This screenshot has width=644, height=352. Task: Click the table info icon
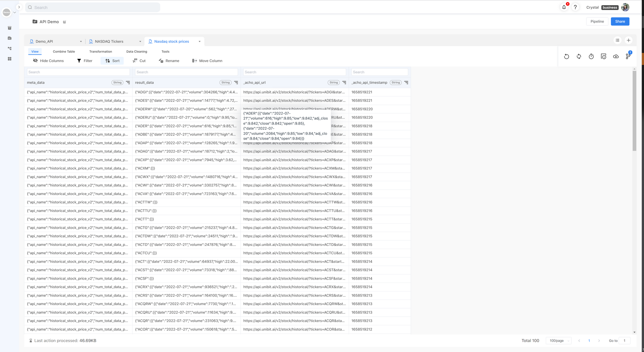(x=603, y=57)
